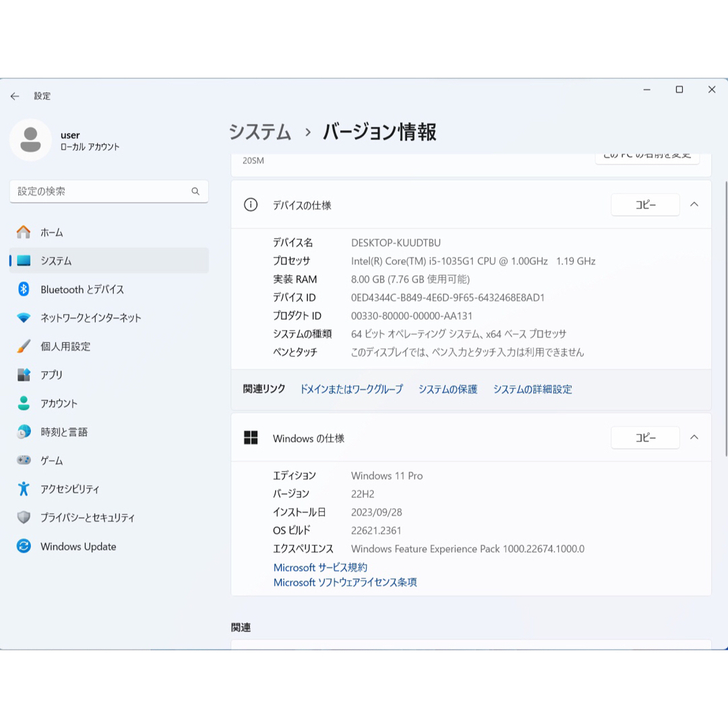
Task: Click the info icon beside デバイスの仕様
Action: pyautogui.click(x=251, y=205)
